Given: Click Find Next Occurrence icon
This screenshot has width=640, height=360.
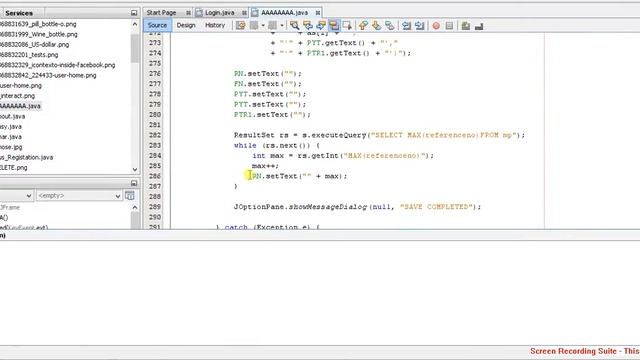Looking at the screenshot, I should click(x=321, y=26).
